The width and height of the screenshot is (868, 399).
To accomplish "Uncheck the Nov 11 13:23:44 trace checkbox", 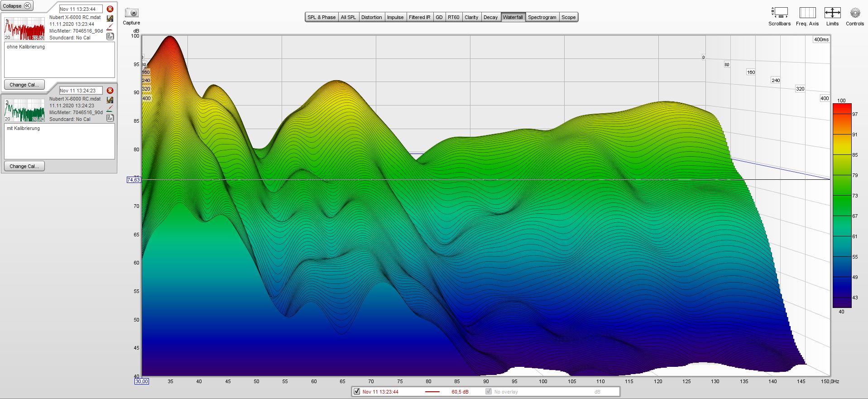I will 357,391.
